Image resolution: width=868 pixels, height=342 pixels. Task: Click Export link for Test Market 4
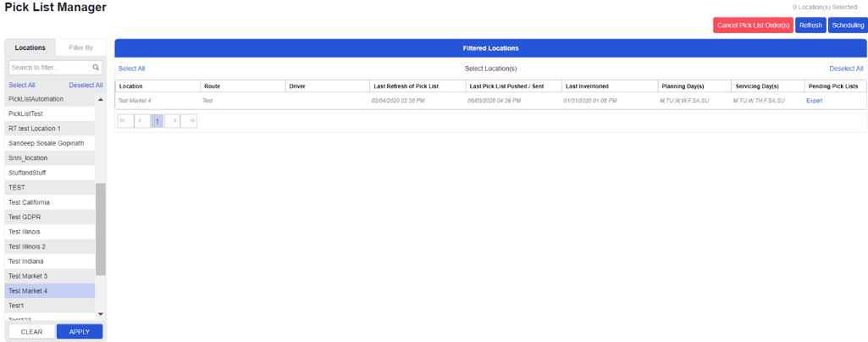coord(814,101)
